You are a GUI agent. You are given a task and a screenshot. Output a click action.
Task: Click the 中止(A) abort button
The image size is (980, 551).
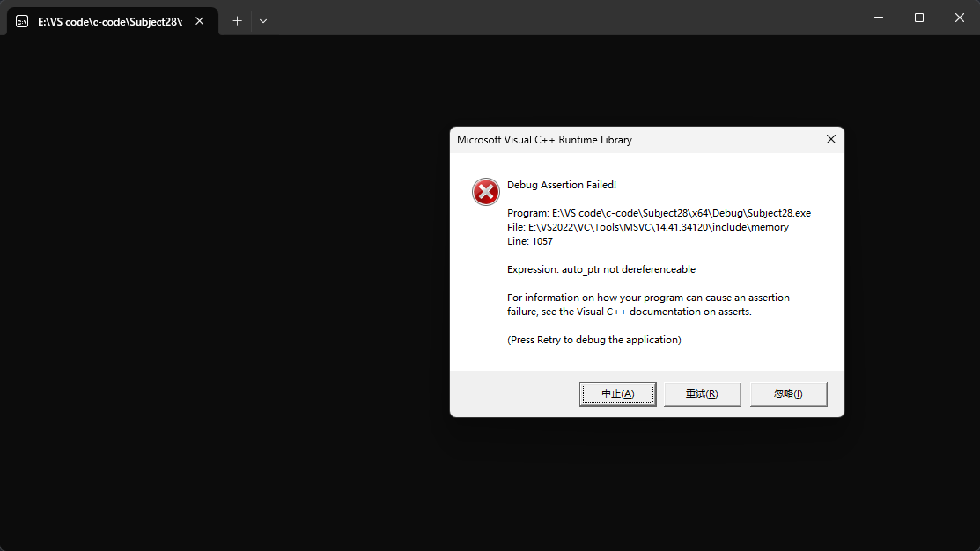click(617, 393)
